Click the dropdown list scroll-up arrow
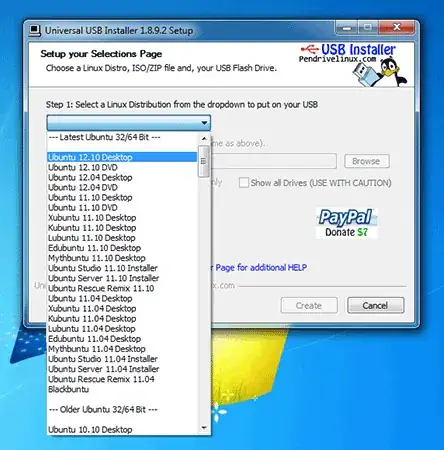The width and height of the screenshot is (444, 450). click(x=204, y=138)
